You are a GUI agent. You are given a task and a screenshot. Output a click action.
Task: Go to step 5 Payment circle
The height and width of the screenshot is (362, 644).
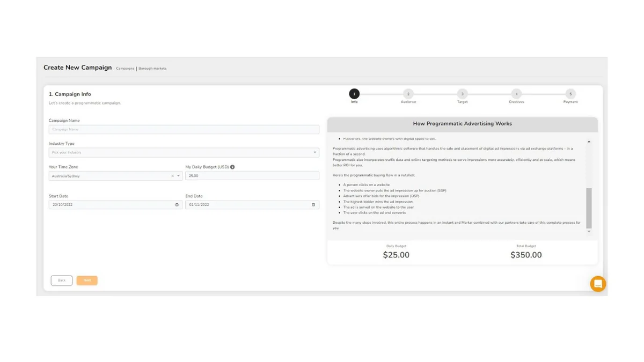[x=570, y=94]
